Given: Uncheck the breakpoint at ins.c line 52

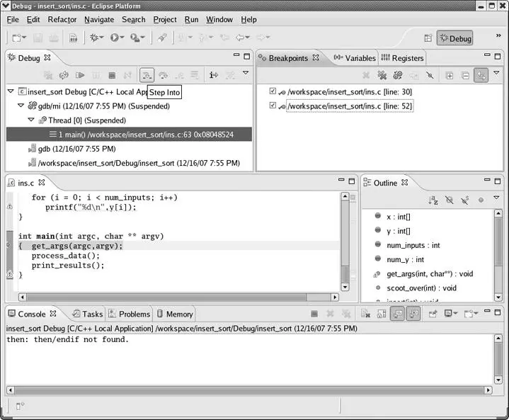Looking at the screenshot, I should (273, 106).
